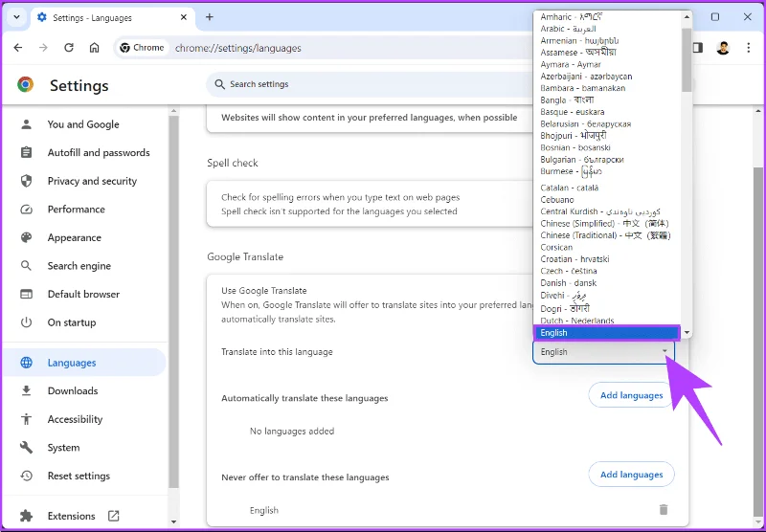Open Default browser settings
The height and width of the screenshot is (532, 766).
click(x=83, y=295)
